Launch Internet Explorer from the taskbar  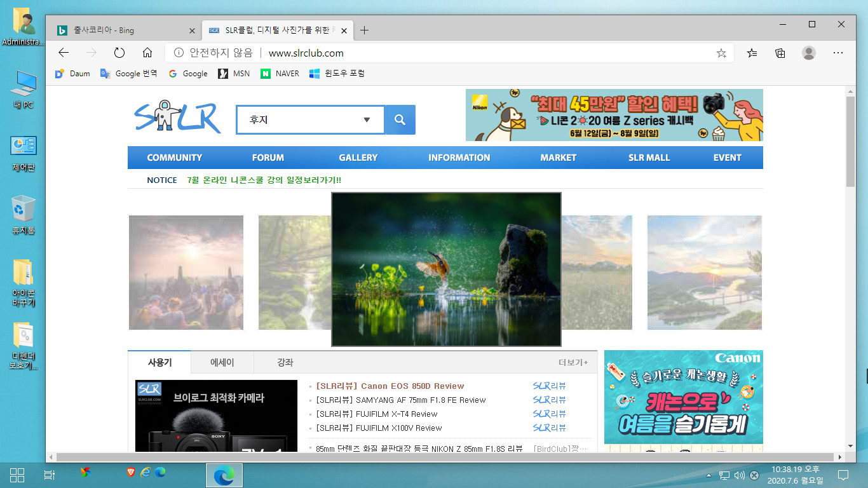pyautogui.click(x=146, y=471)
